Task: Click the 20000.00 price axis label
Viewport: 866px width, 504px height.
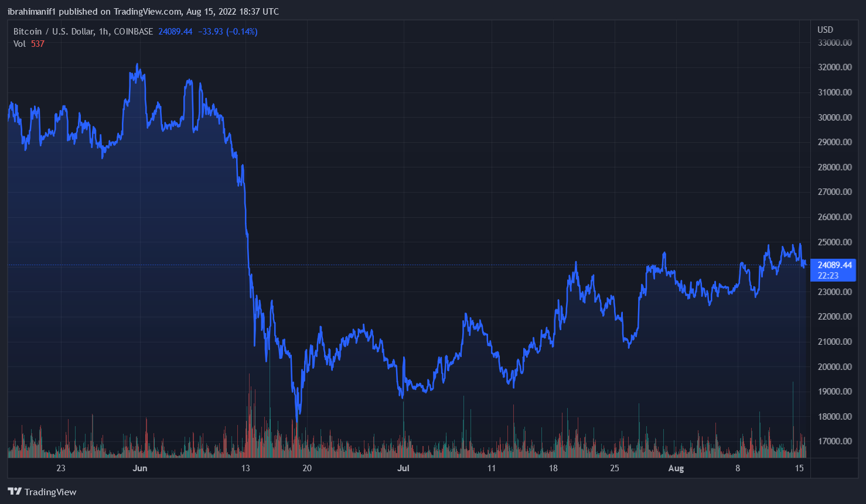Action: [834, 366]
